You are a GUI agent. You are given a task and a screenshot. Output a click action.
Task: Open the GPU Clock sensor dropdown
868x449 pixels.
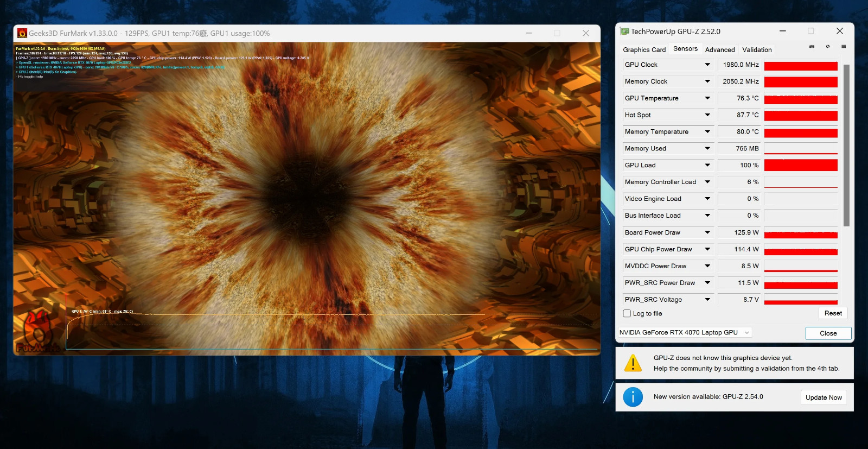(707, 65)
